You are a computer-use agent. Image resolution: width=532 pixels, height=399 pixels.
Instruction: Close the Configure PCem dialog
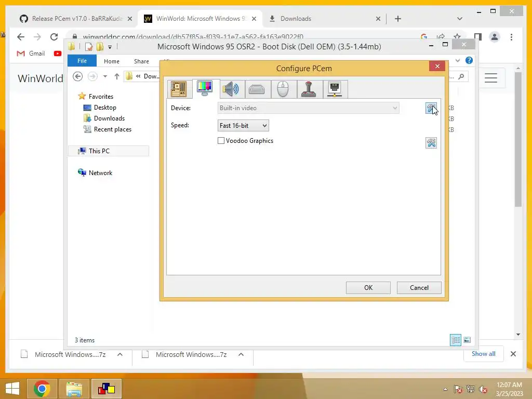point(437,66)
